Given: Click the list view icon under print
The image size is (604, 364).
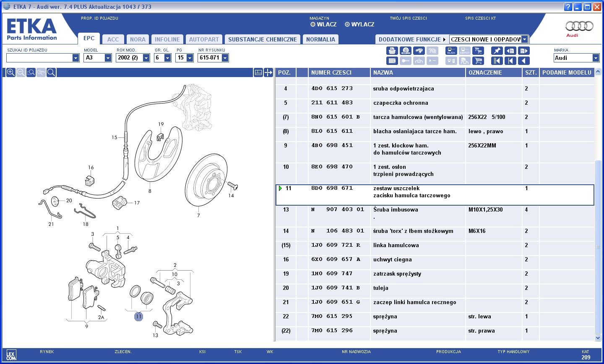Looking at the screenshot, I should click(392, 61).
